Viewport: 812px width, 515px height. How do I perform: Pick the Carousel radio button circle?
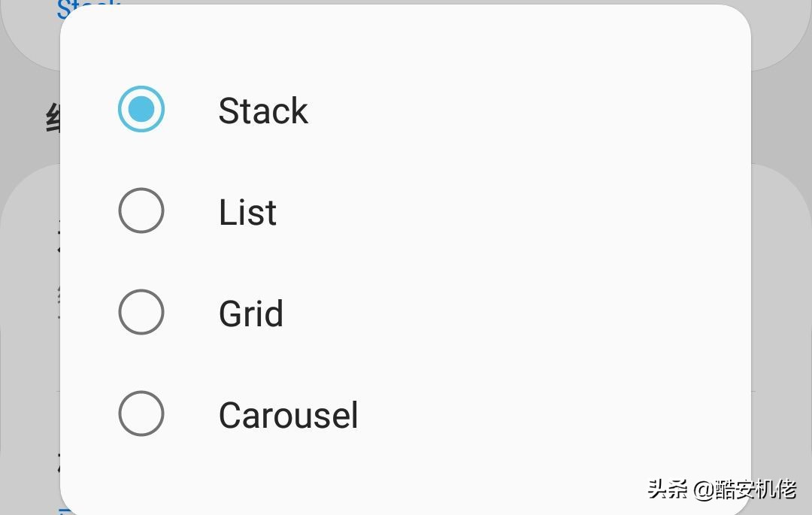141,414
